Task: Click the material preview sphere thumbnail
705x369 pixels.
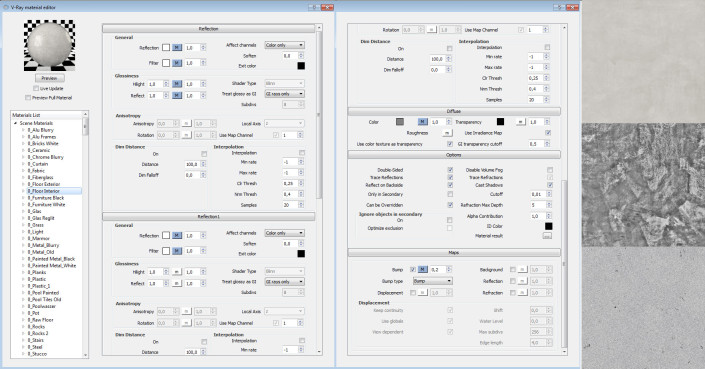Action: tap(49, 45)
